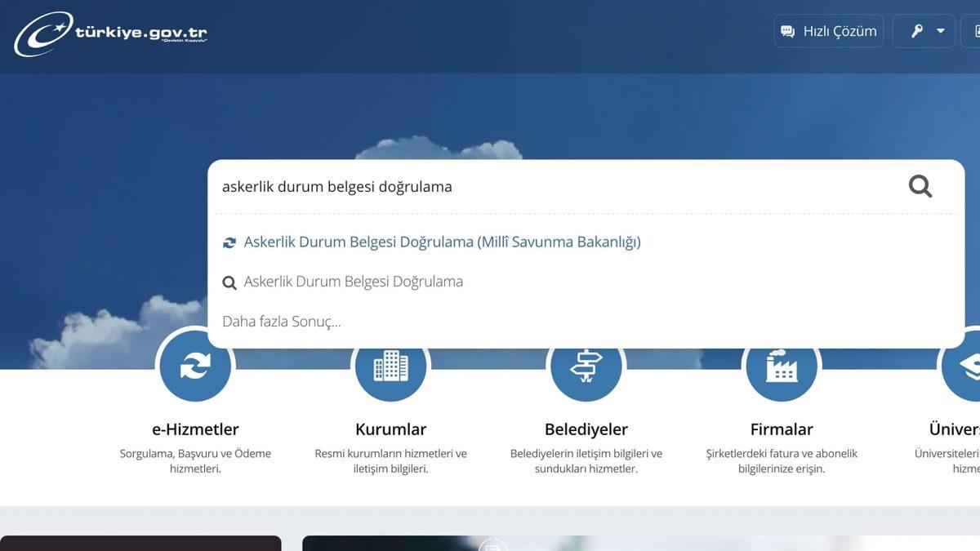Click the Belediyeler signpost icon
The width and height of the screenshot is (980, 551).
(586, 365)
